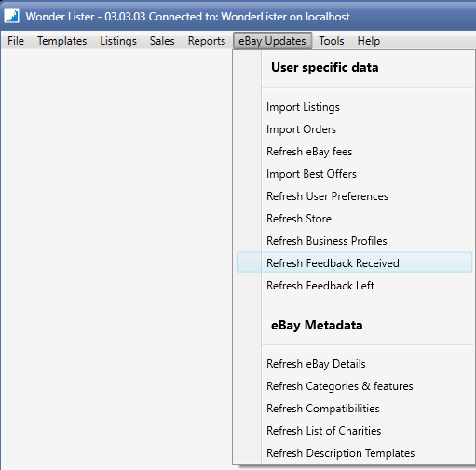Click the Wonder Lister app icon in title bar
This screenshot has width=476, height=470.
pos(12,16)
